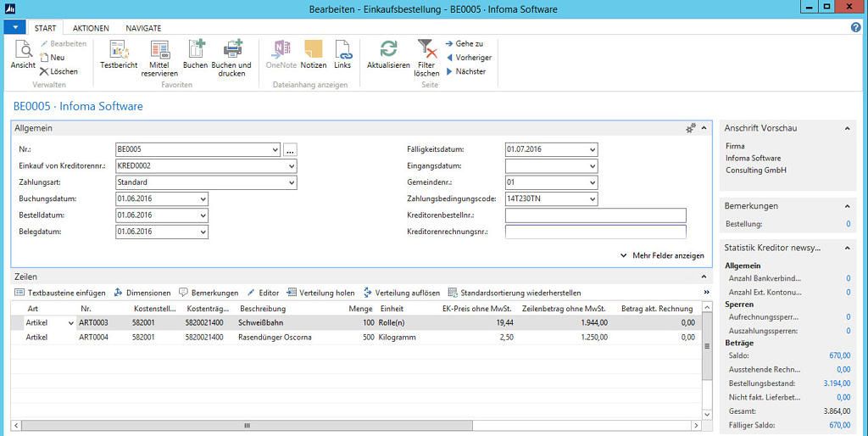
Task: Open Belegdatum date dropdown
Action: click(x=203, y=232)
